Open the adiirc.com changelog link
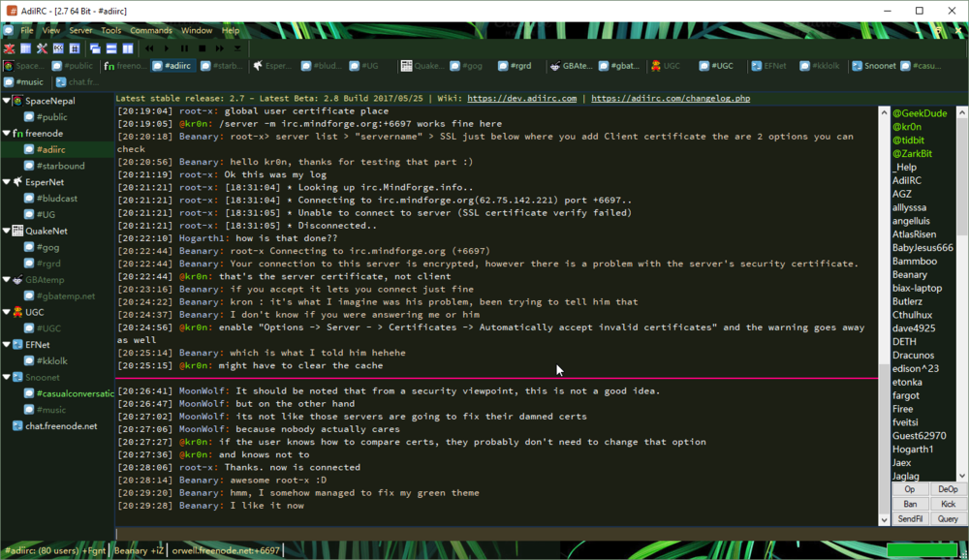The width and height of the screenshot is (969, 560). coord(671,98)
